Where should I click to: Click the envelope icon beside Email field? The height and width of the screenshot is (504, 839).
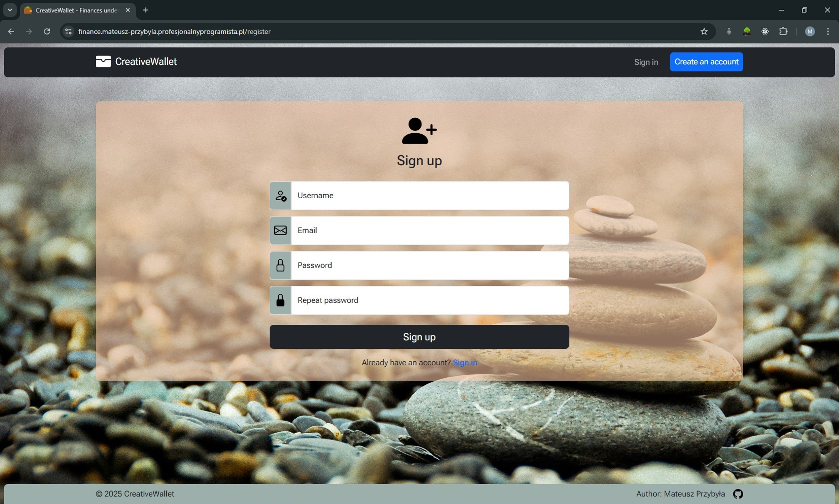tap(281, 231)
